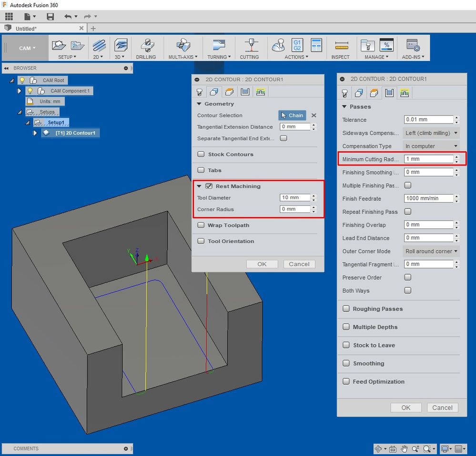Click OK in the Passes dialog
The height and width of the screenshot is (456, 476).
pos(406,408)
